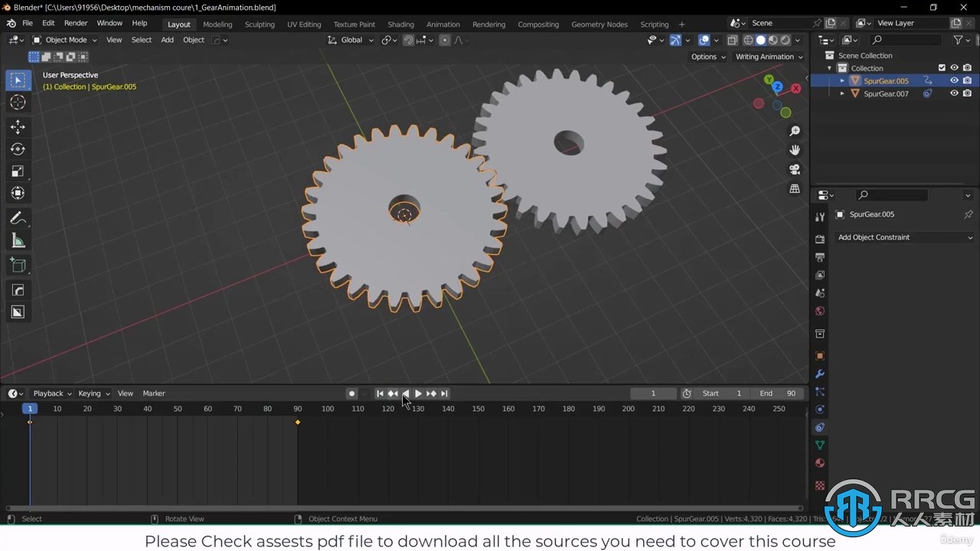Screen dimensions: 980x551
Task: Activate the Transform tool
Action: pos(18,194)
